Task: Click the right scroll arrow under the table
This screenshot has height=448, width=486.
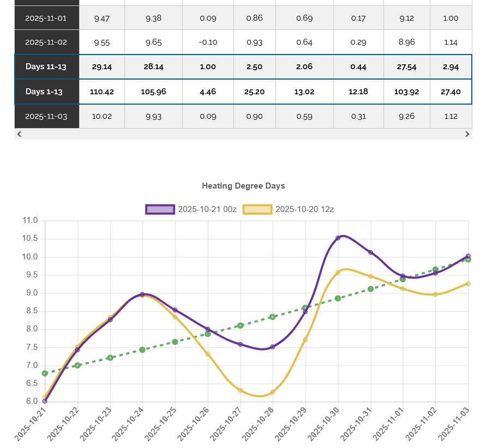Action: tap(467, 134)
